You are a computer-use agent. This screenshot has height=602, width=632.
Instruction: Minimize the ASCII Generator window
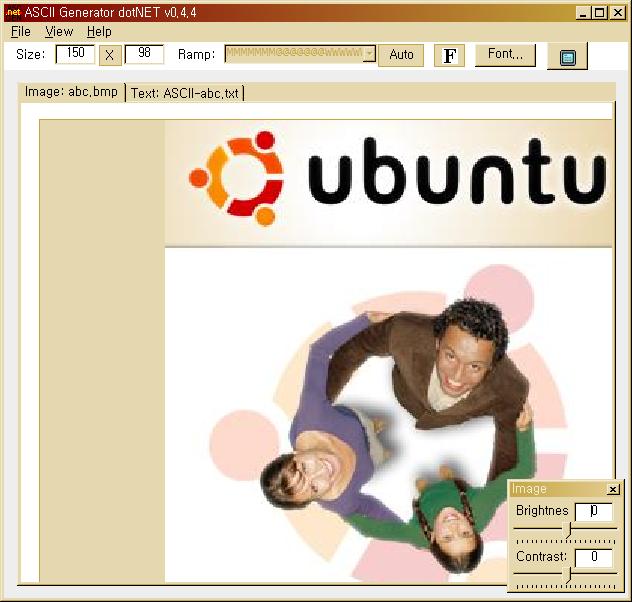pyautogui.click(x=582, y=13)
